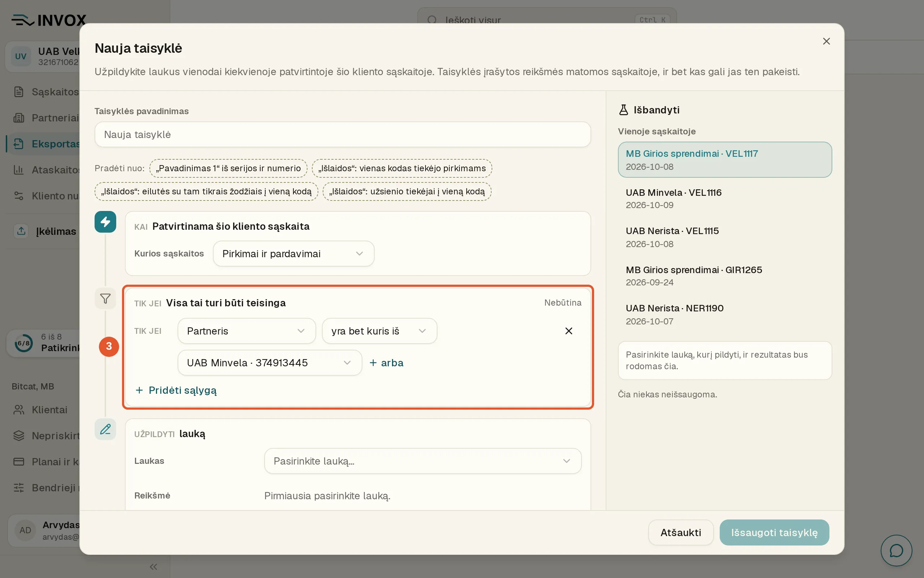This screenshot has height=578, width=924.
Task: Open the Arvydas user account card
Action: [x=44, y=530]
